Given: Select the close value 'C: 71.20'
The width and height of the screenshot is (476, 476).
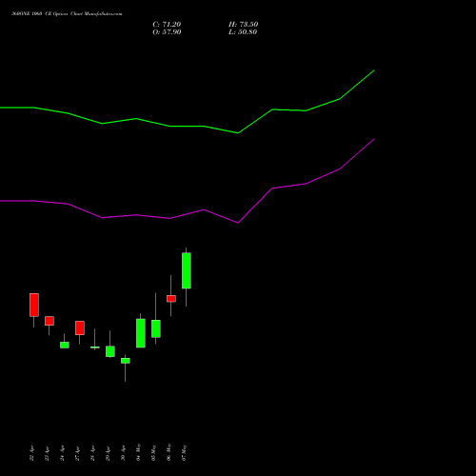Looking at the screenshot, I should [x=167, y=25].
